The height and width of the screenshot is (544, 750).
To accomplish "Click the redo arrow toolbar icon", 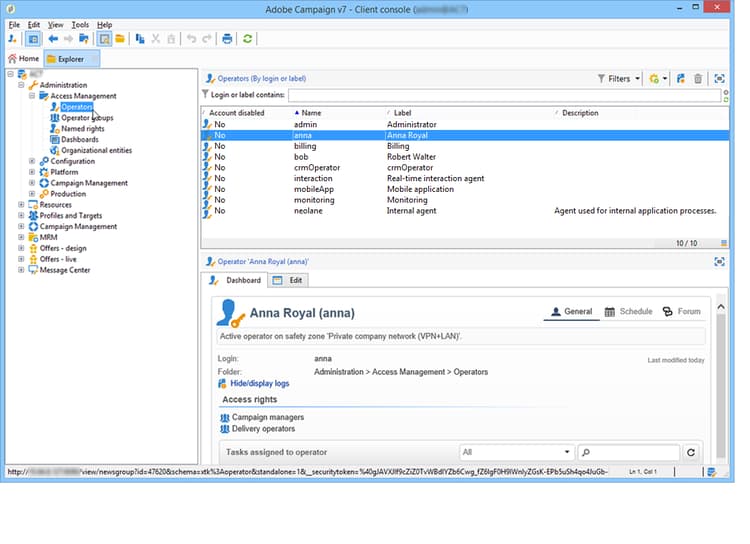I will [207, 39].
